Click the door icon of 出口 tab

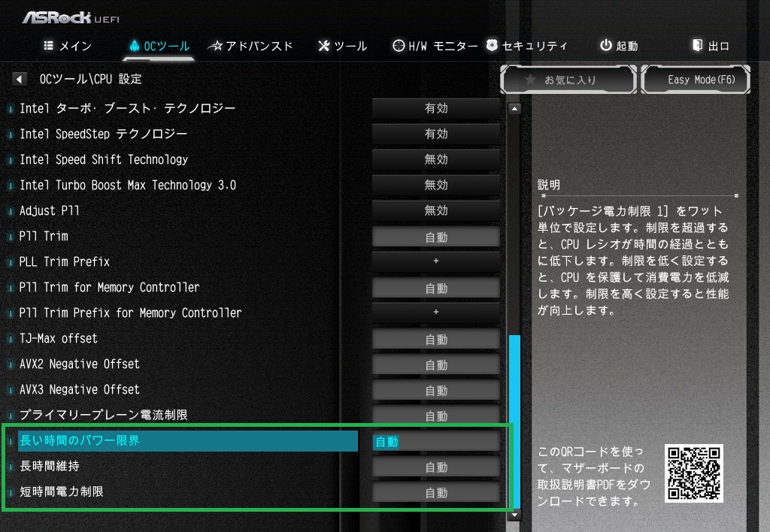point(697,45)
